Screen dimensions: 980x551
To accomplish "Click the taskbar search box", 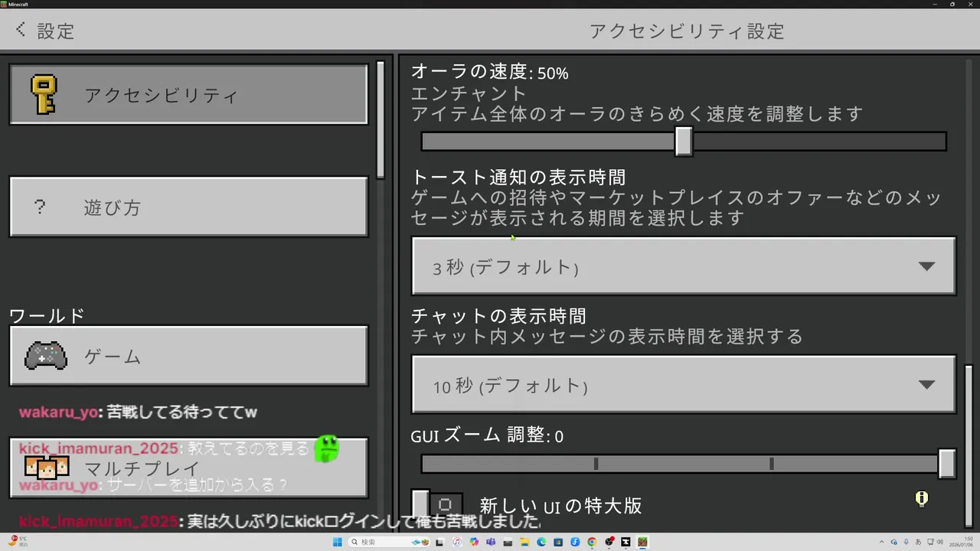I will (388, 542).
